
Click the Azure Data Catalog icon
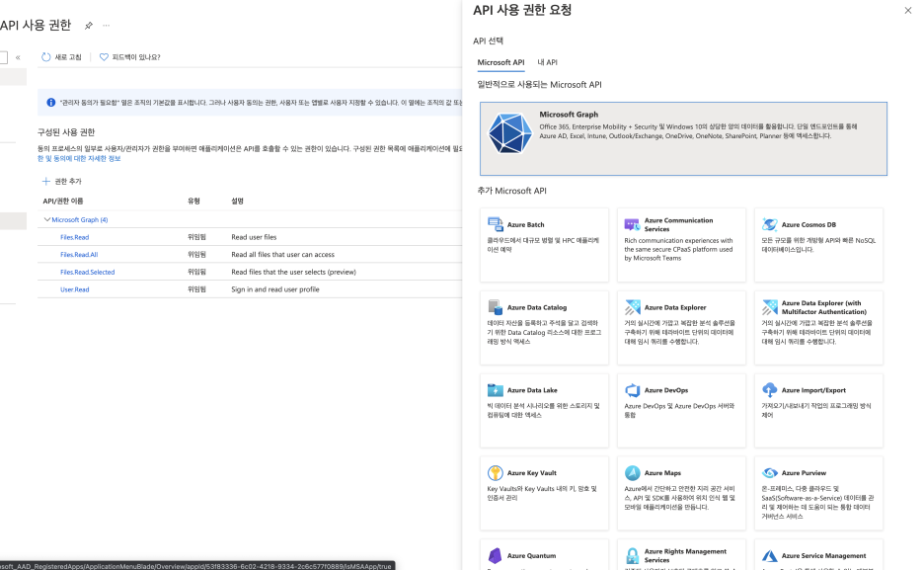pos(495,307)
